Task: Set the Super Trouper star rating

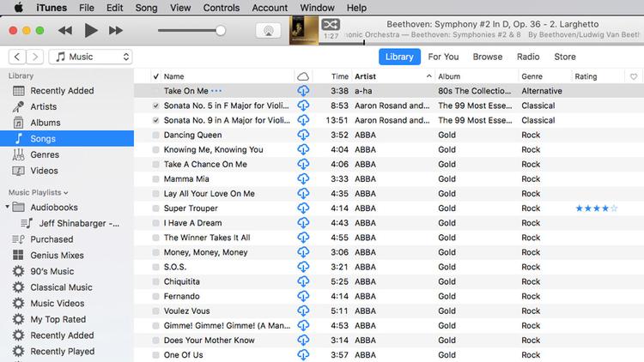Action: (x=597, y=208)
